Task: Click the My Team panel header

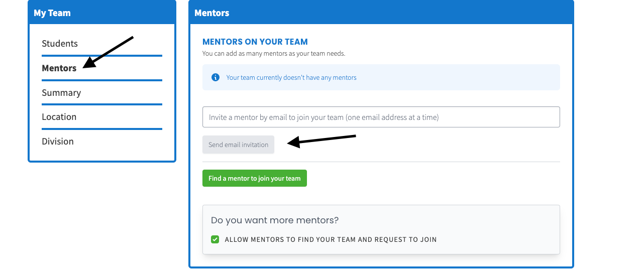Action: (102, 13)
